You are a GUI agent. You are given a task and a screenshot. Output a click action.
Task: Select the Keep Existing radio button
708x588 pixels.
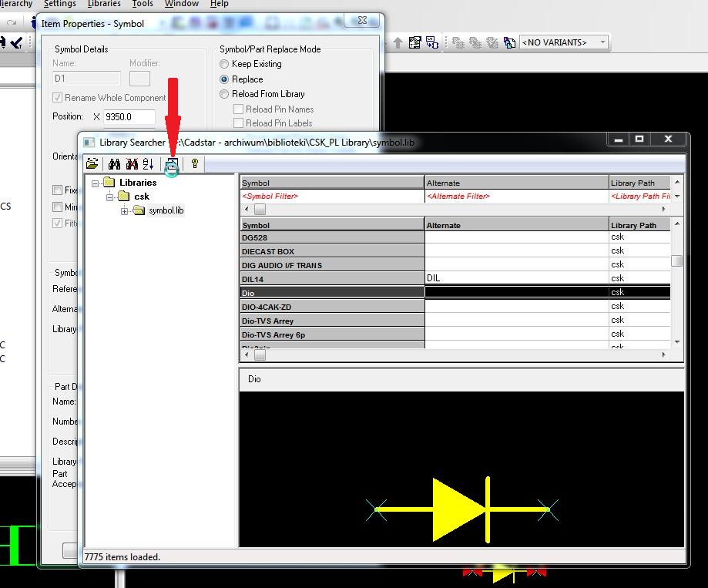tap(224, 64)
